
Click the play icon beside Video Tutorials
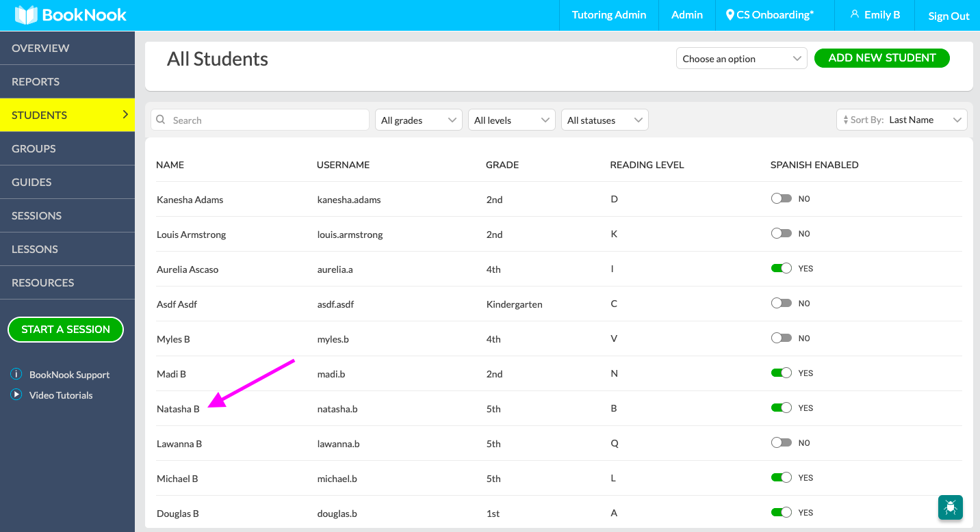tap(15, 395)
